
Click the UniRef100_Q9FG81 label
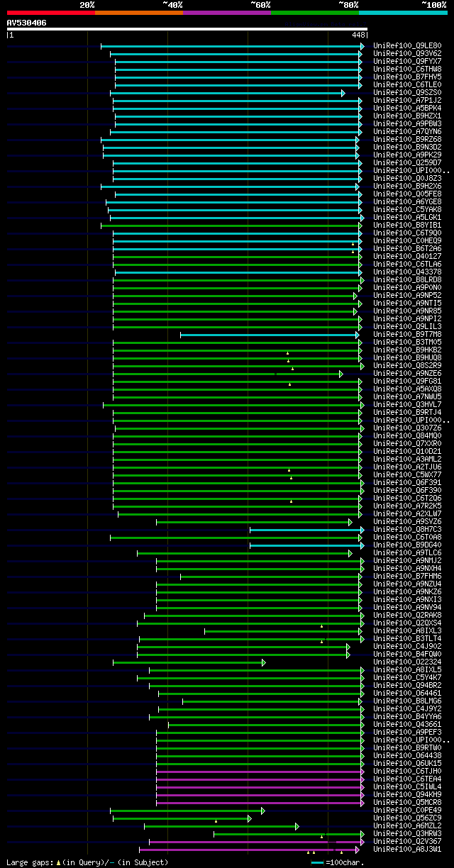click(x=407, y=382)
